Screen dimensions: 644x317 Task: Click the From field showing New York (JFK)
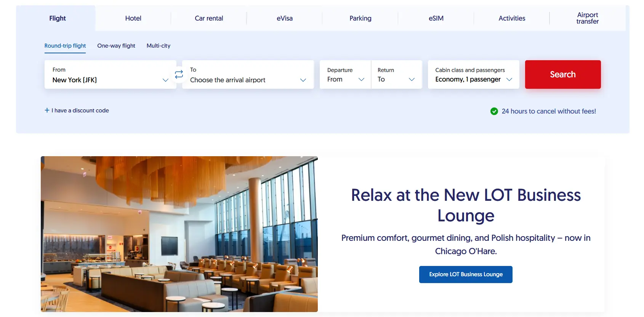[x=111, y=74]
